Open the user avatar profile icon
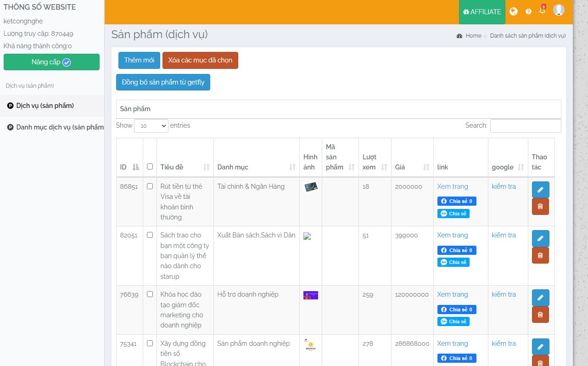The height and width of the screenshot is (366, 588). tap(559, 10)
